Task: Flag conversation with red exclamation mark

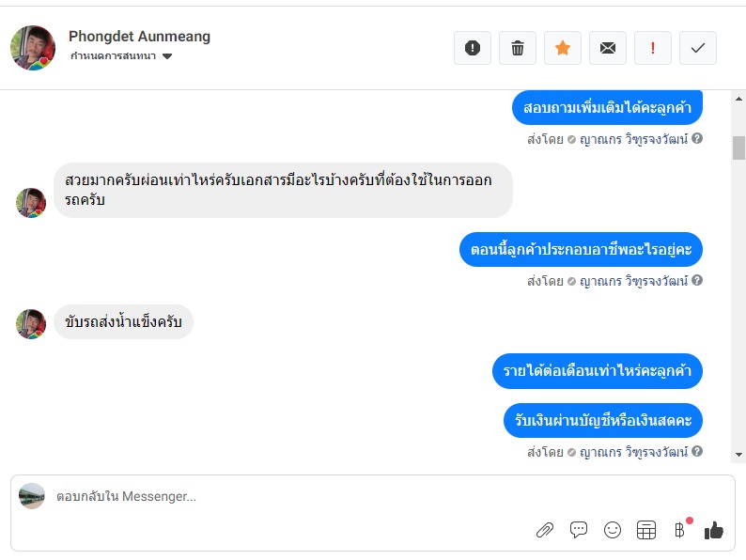Action: coord(653,48)
